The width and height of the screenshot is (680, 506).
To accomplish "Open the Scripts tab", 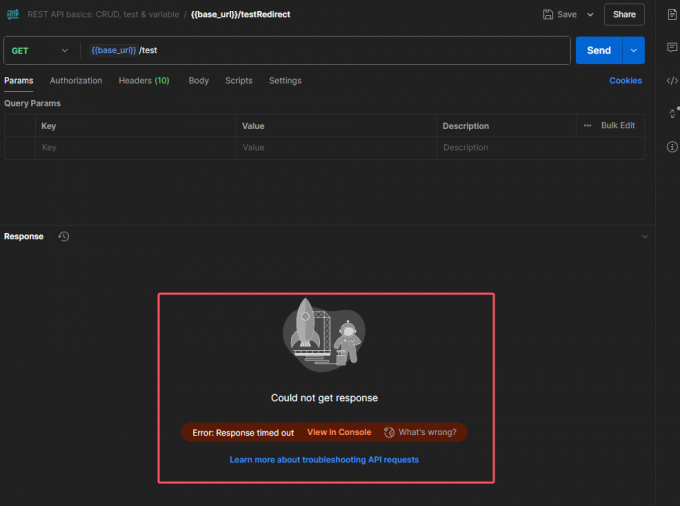I will (239, 81).
